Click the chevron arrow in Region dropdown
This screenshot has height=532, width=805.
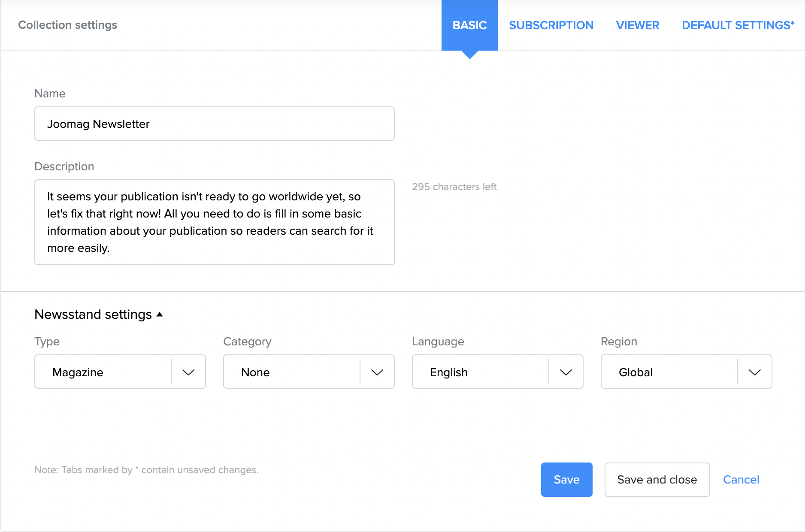(754, 372)
